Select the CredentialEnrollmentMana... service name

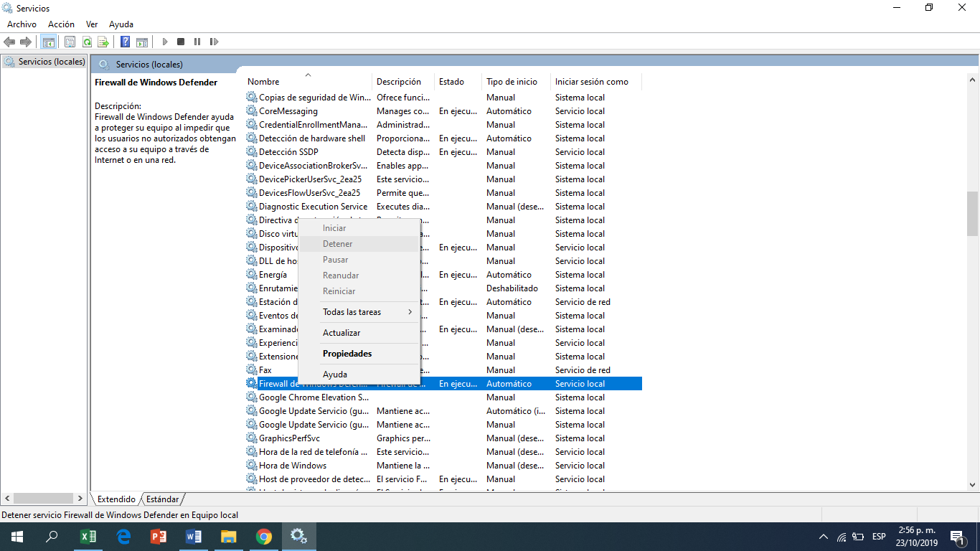coord(313,125)
